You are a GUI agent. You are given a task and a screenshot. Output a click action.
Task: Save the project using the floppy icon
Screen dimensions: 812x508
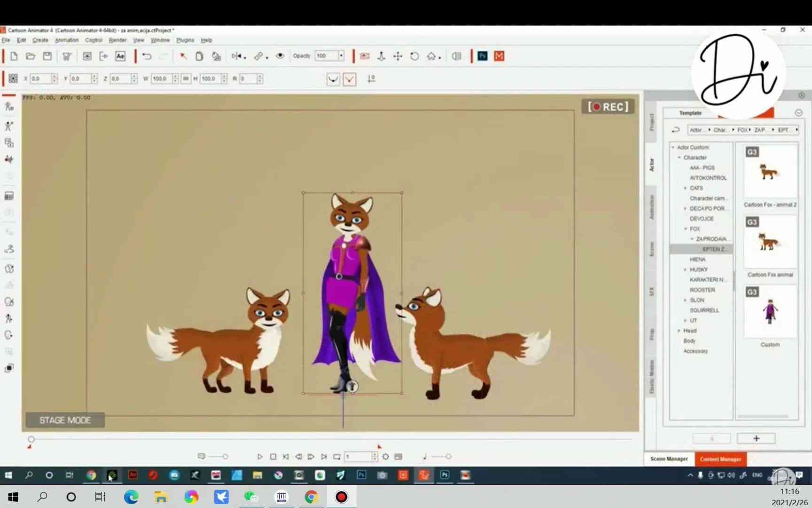47,56
